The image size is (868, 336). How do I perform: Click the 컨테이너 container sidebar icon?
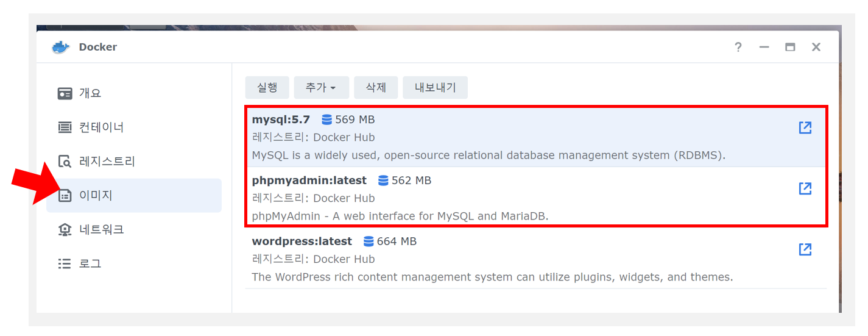(65, 127)
